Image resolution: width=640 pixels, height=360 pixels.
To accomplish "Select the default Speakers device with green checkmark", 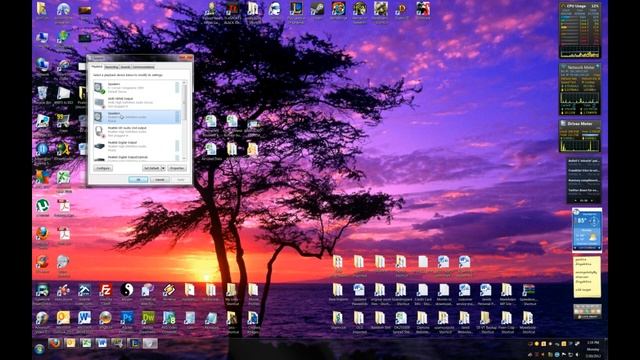I will point(137,88).
